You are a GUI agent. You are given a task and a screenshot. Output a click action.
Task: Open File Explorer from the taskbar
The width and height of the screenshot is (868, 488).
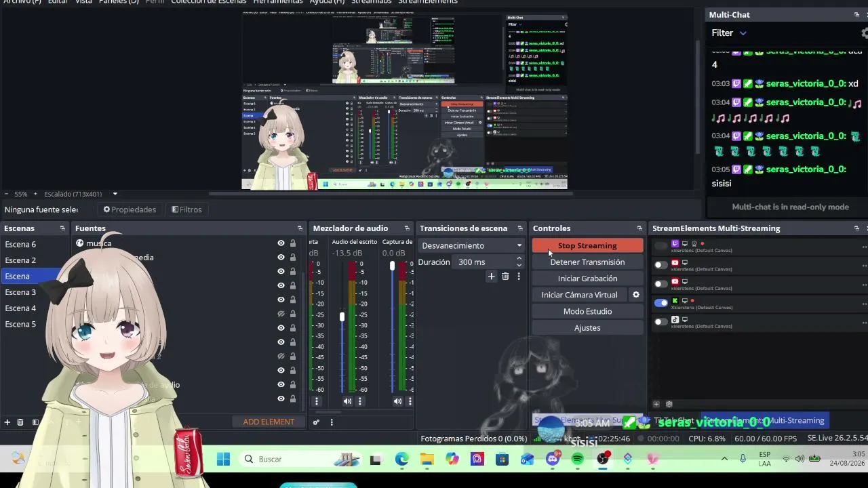[427, 459]
